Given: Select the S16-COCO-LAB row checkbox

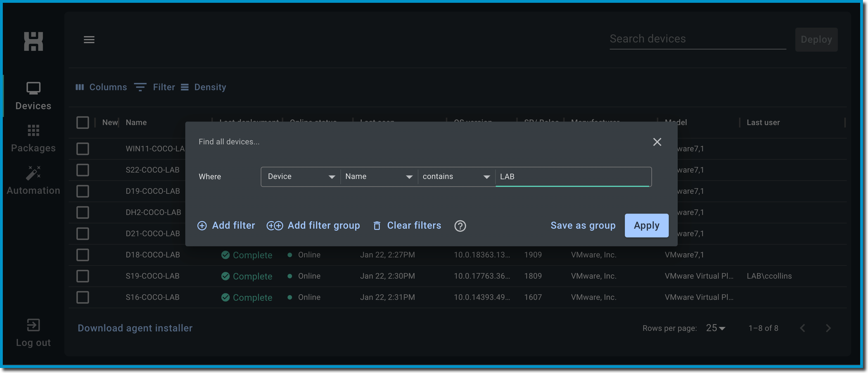Looking at the screenshot, I should (x=82, y=297).
